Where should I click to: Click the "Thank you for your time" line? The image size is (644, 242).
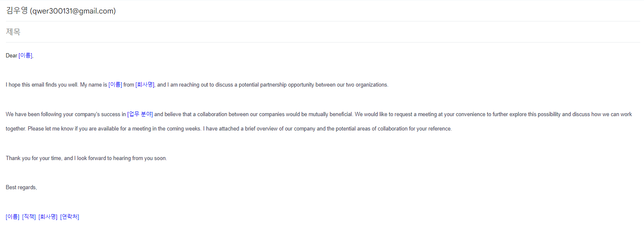point(86,158)
